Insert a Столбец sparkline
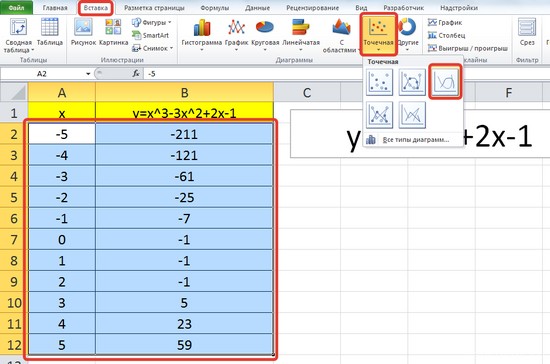Viewport: 550px width, 364px height. (x=446, y=35)
